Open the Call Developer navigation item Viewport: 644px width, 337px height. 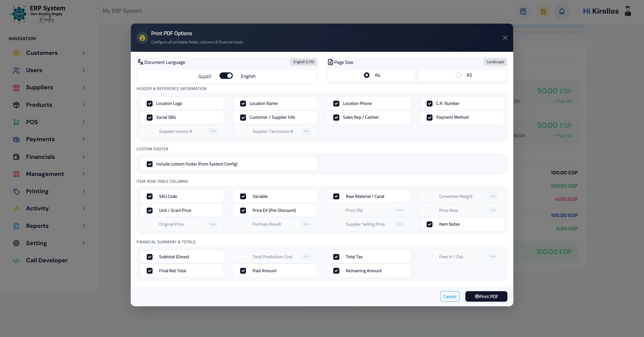click(x=49, y=260)
